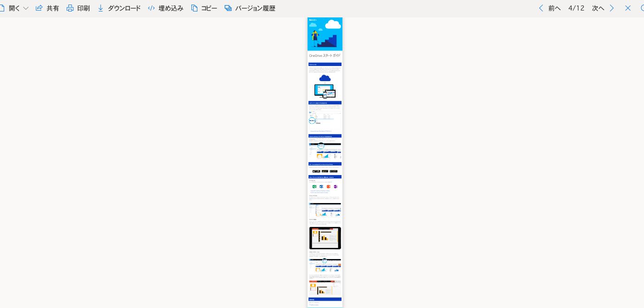The width and height of the screenshot is (644, 308).
Task: Click the cloud-and-stairs header image in preview
Action: 325,34
